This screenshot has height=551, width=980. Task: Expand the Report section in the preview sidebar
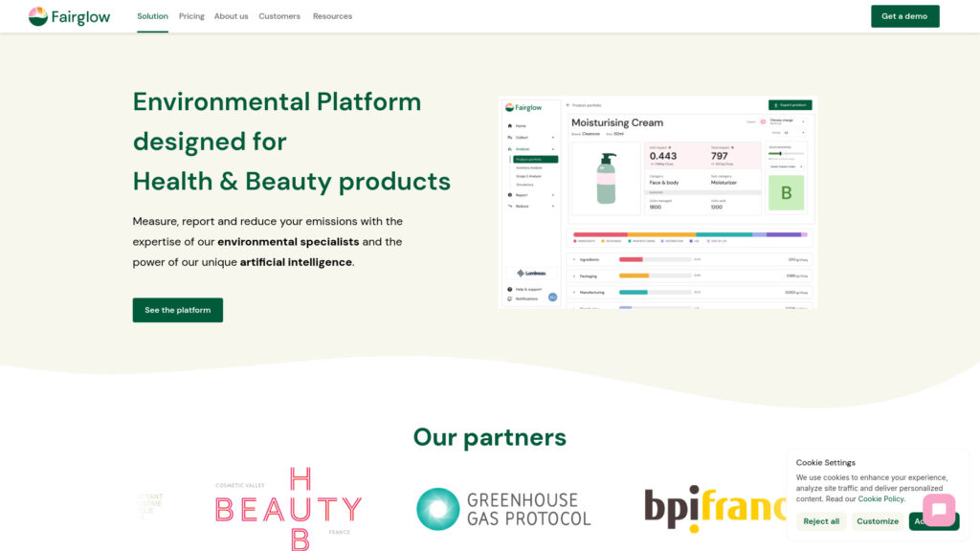click(531, 195)
